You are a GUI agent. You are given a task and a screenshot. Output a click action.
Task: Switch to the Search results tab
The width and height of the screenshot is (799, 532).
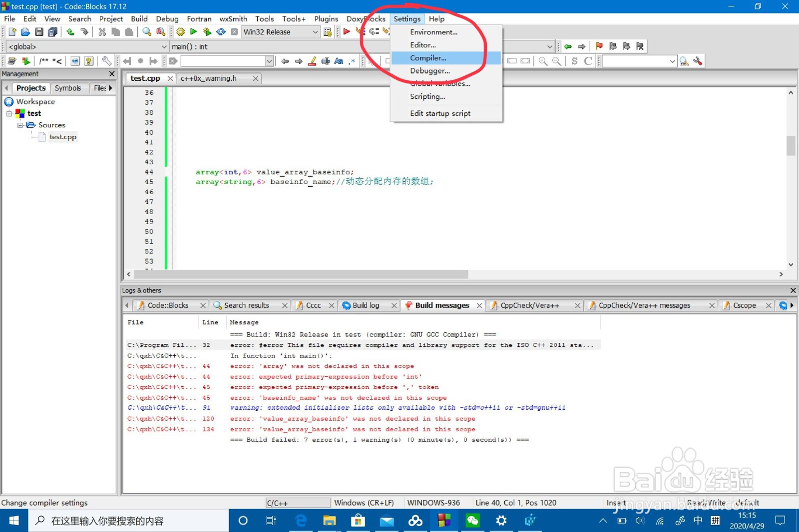[246, 305]
